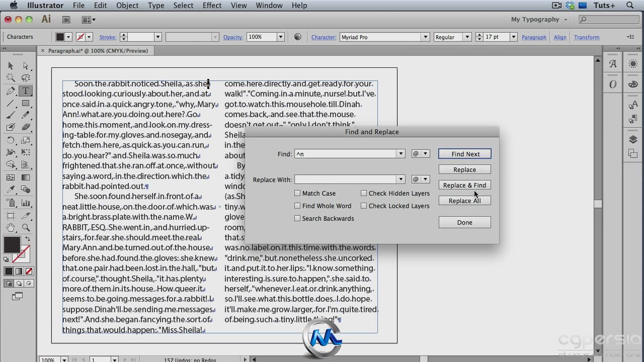Pick the Lasso tool
Viewport: 644px width, 362px height.
click(26, 78)
